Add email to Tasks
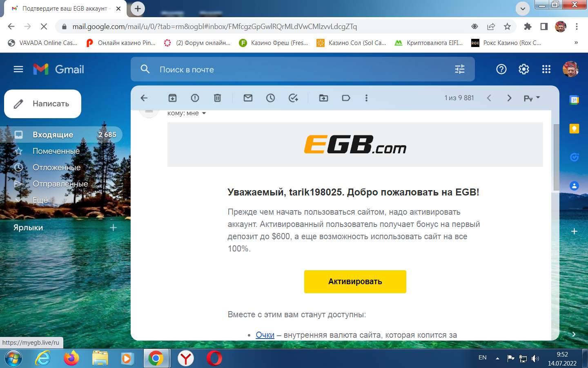 [293, 98]
